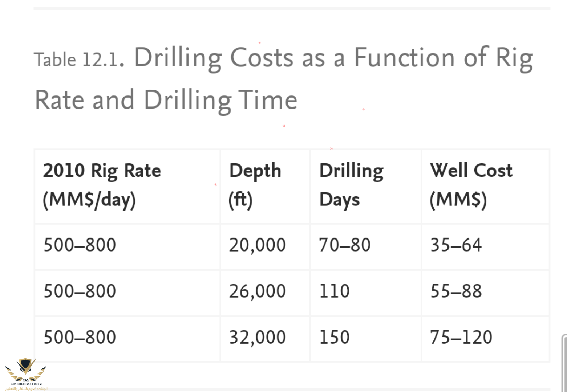Select the Drilling Days column header
The height and width of the screenshot is (392, 567).
[351, 185]
